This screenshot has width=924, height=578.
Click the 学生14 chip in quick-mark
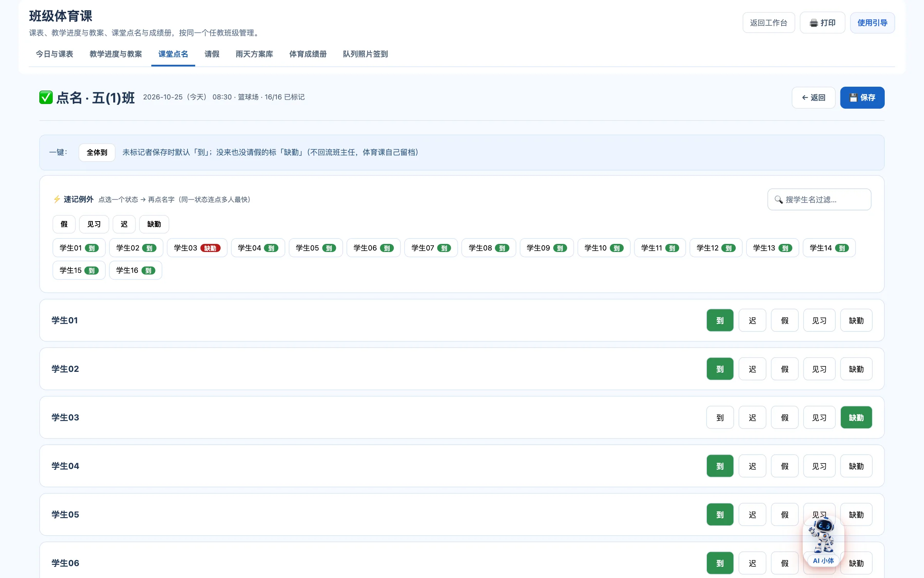click(x=829, y=248)
